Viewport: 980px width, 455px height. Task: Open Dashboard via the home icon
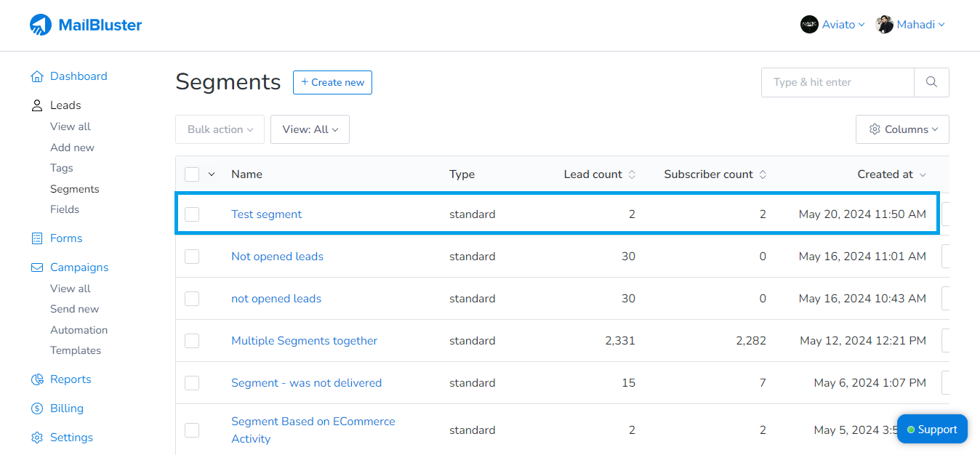coord(37,76)
